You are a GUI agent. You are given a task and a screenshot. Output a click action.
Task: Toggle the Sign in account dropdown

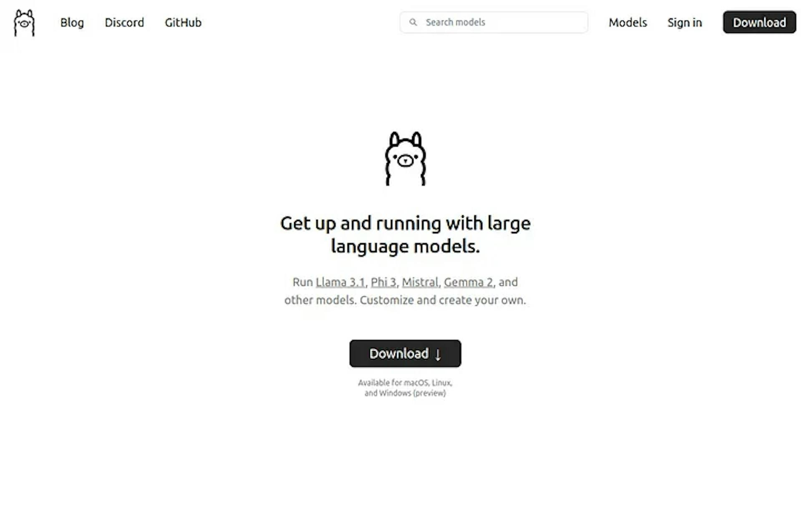(x=684, y=22)
